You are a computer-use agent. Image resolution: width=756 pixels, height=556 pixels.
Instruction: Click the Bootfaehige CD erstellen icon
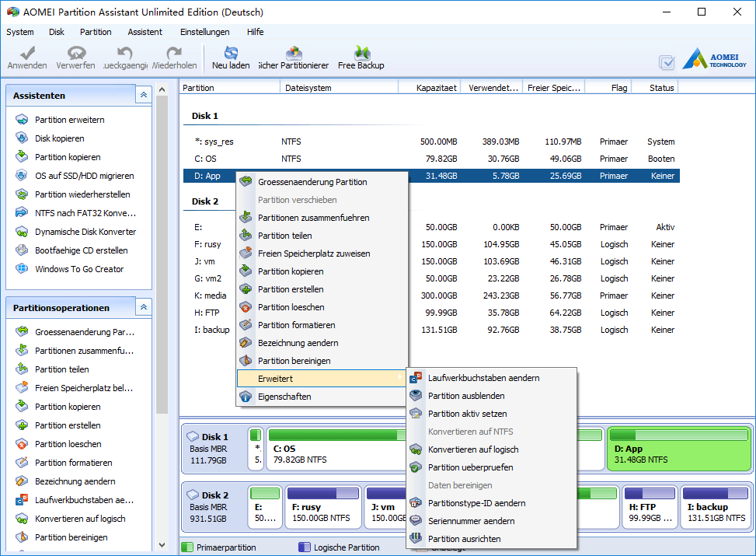22,250
